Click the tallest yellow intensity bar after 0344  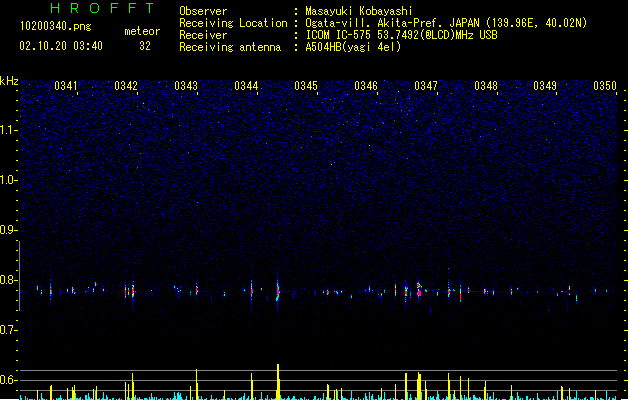click(x=278, y=381)
